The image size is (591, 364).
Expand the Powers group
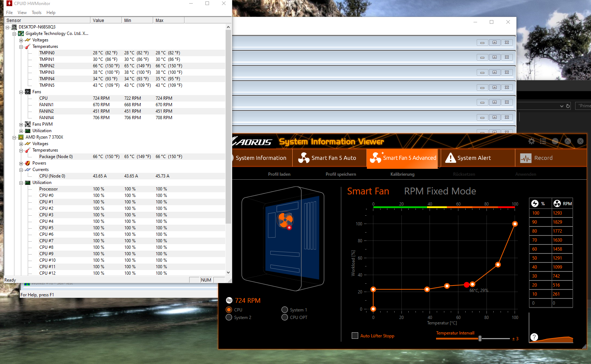point(21,163)
